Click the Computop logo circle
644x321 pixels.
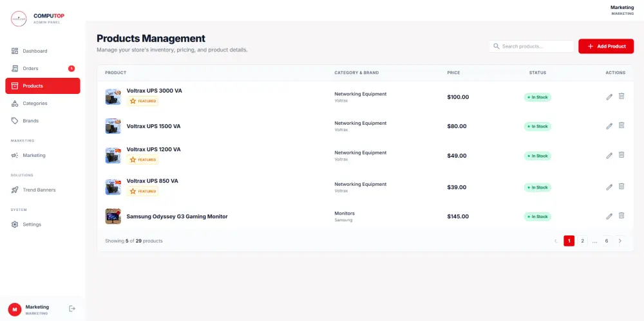pos(19,19)
